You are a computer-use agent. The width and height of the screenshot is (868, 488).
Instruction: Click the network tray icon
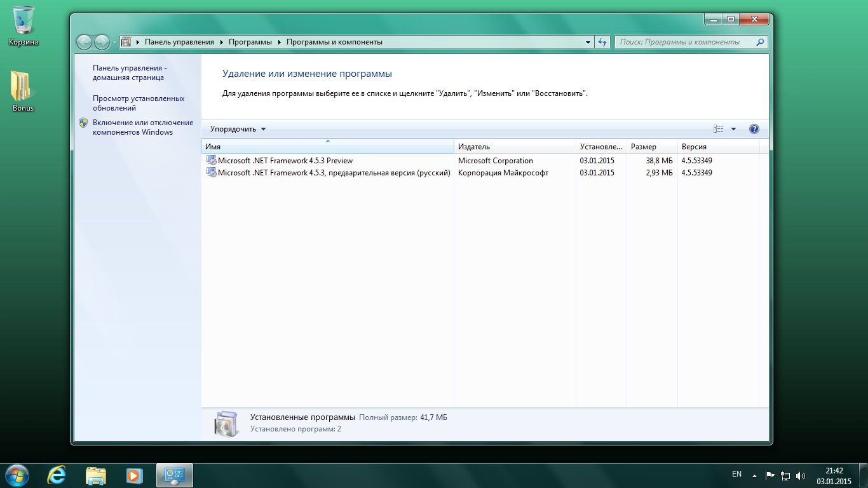click(x=785, y=475)
